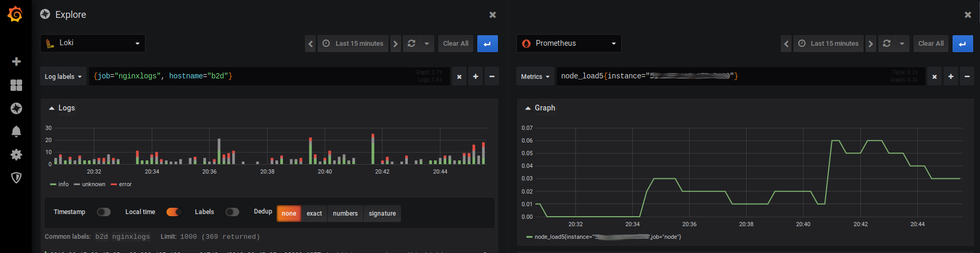Edit the Loki nginxlogs query field
This screenshot has height=253, width=980.
269,76
